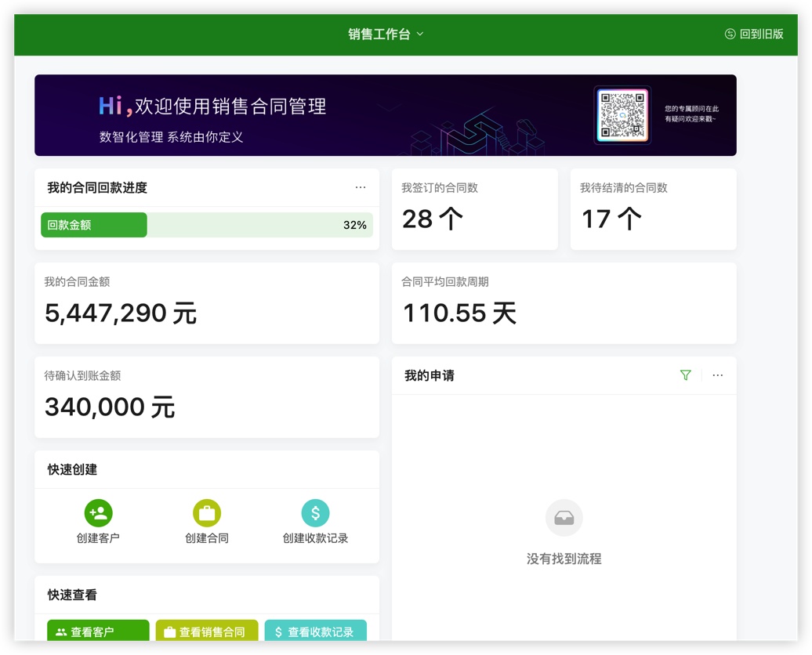This screenshot has width=812, height=655.
Task: Select the 创建客户 add-customer icon
Action: pos(98,513)
